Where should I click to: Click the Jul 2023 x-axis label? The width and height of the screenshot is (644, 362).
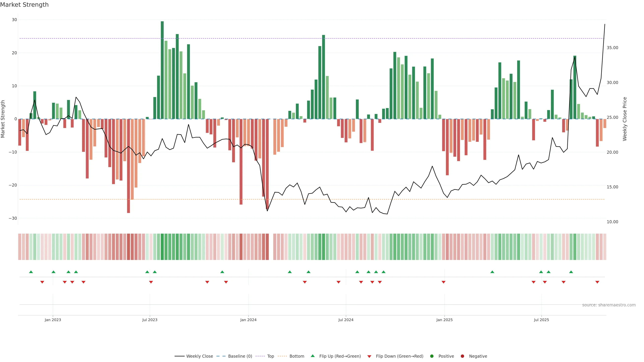tap(150, 320)
